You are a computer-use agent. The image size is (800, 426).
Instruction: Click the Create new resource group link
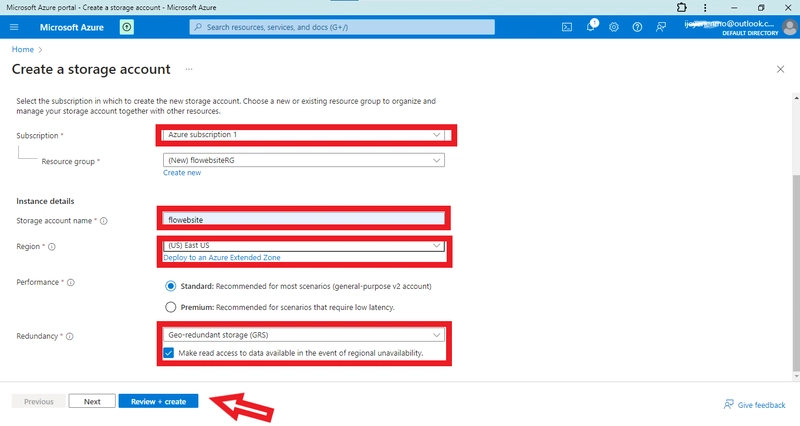pos(182,173)
